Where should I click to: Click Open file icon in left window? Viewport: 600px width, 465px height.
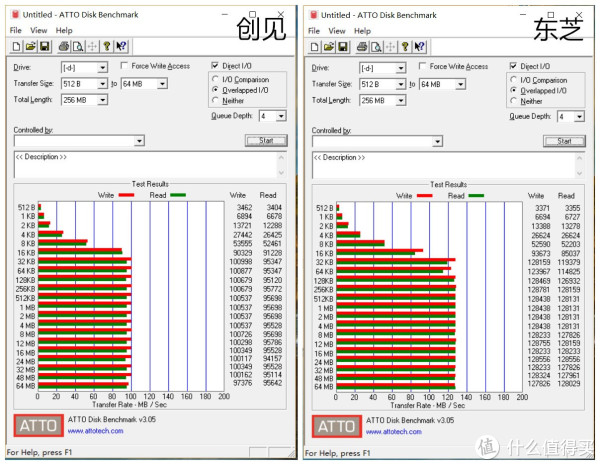point(31,47)
